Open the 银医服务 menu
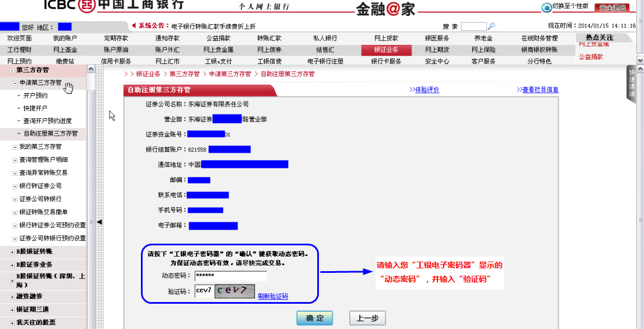Viewport: 644px width, 329px height. pos(437,39)
